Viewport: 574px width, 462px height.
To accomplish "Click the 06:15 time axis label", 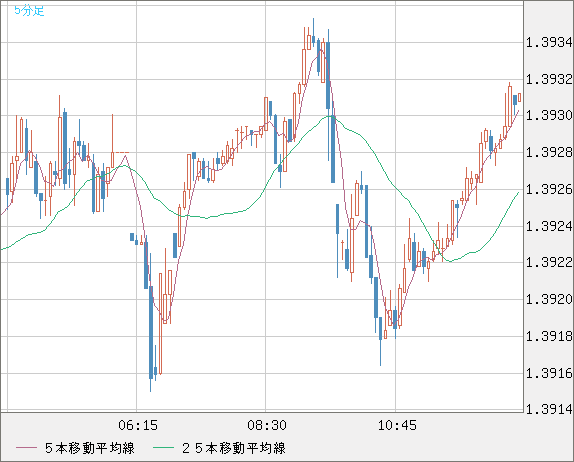I will 138,425.
